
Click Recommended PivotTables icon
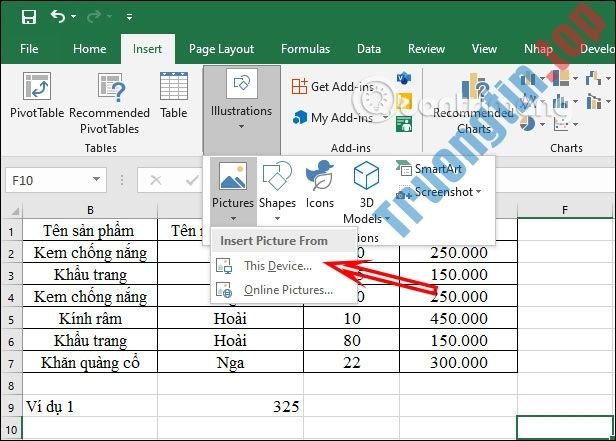111,87
